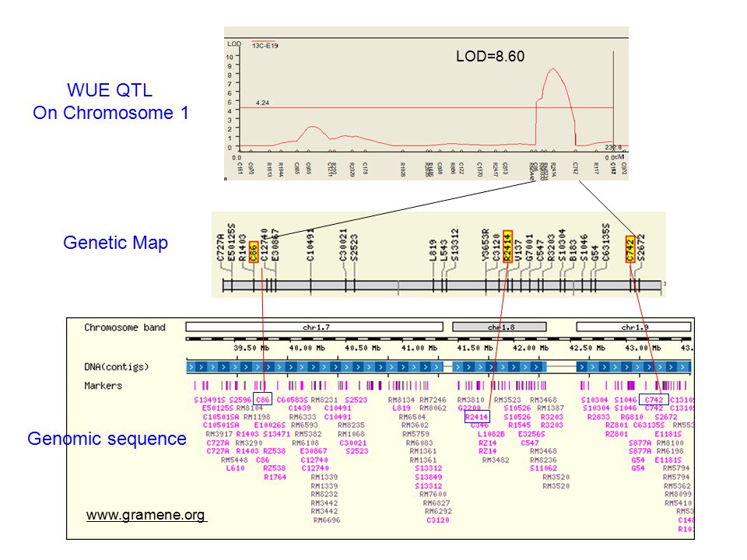Click the 41.00 Mb scale label
Viewport: 747px width, 560px height.
pyautogui.click(x=419, y=348)
